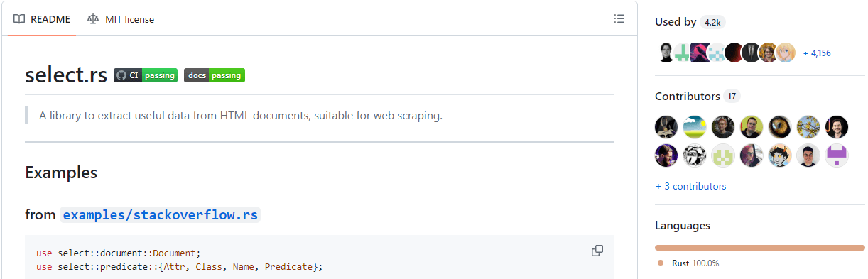The width and height of the screenshot is (868, 279).
Task: Open the README outline icon
Action: tap(619, 19)
